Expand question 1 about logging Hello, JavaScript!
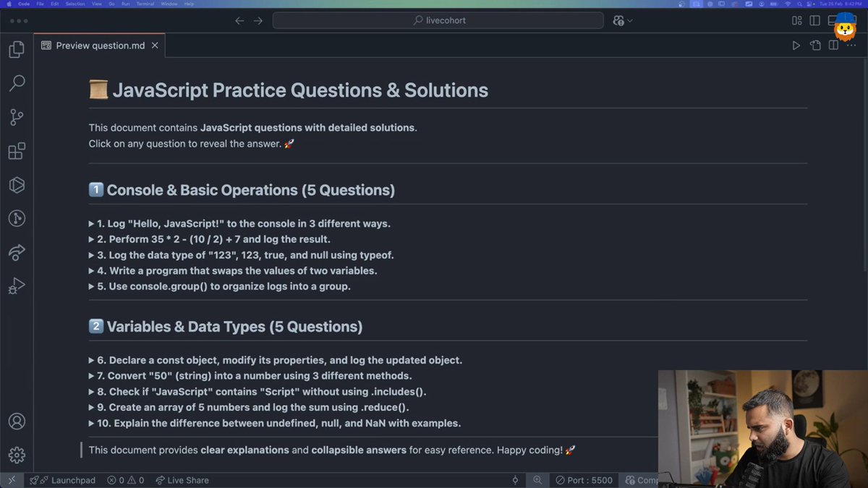This screenshot has width=868, height=488. point(239,223)
